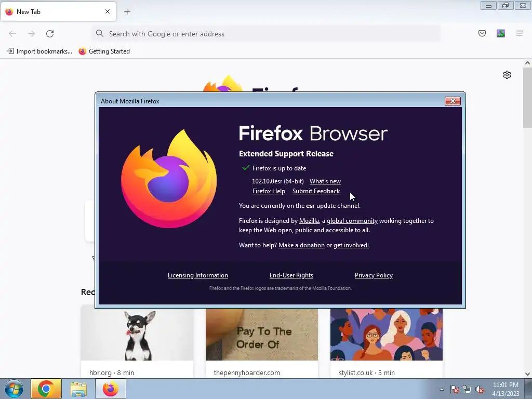The height and width of the screenshot is (399, 532).
Task: Open the hamburger application menu
Action: pyautogui.click(x=520, y=33)
